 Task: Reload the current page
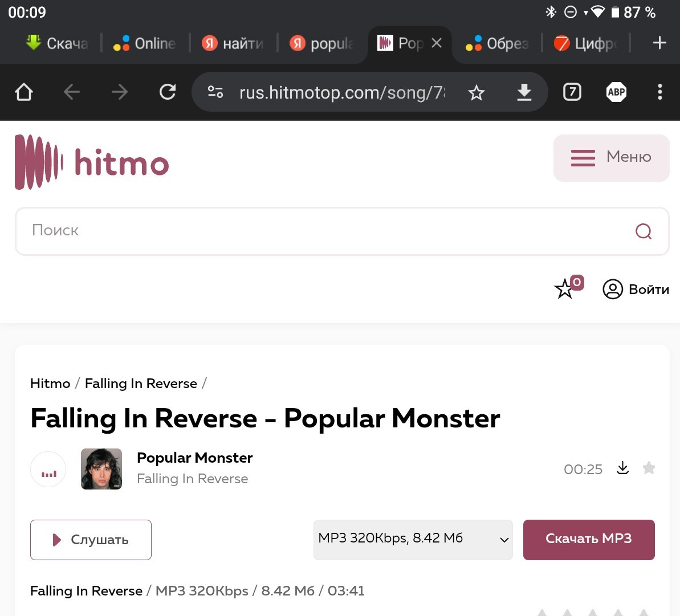(x=168, y=92)
